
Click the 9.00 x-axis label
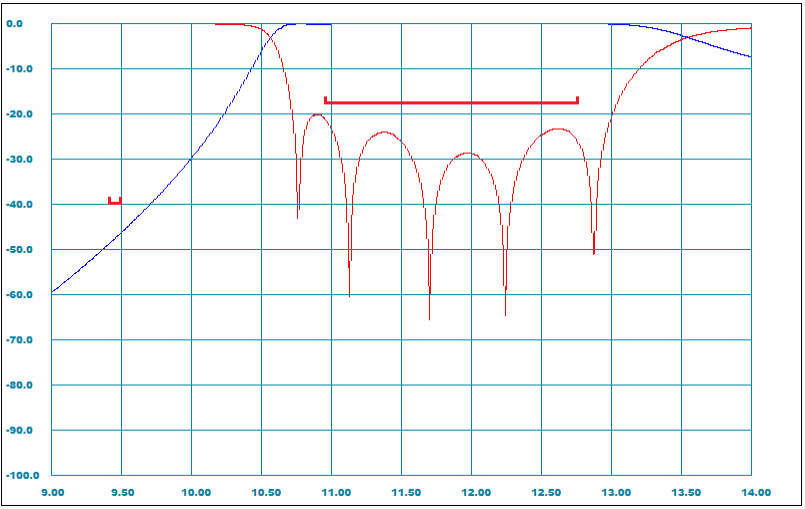click(52, 492)
